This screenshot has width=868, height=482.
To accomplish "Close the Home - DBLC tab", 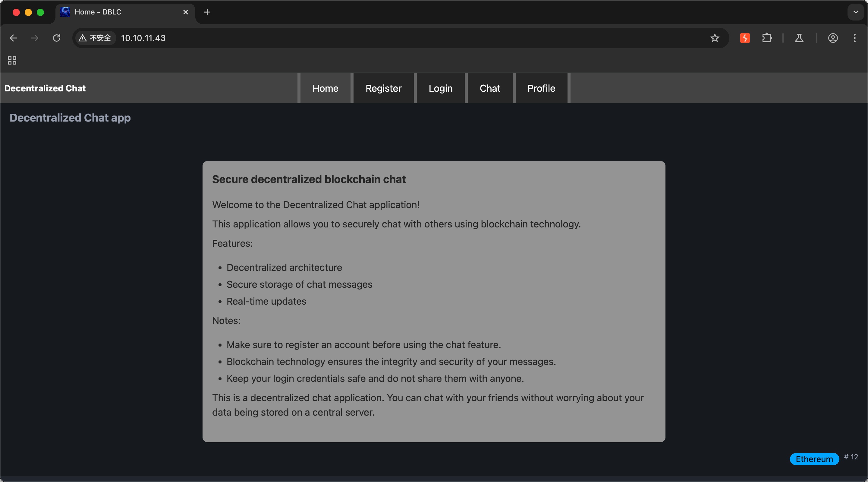I will (186, 12).
